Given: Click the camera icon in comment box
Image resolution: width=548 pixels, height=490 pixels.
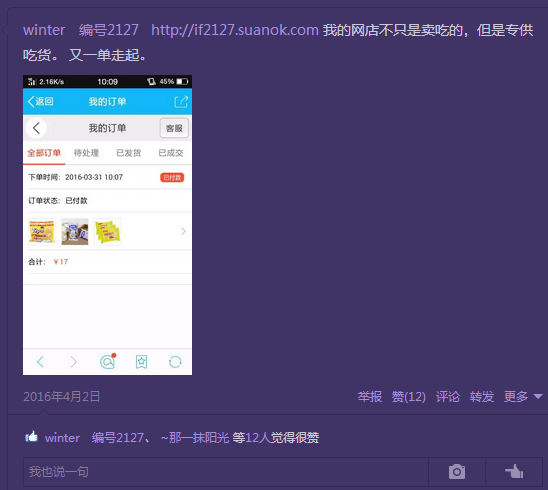Looking at the screenshot, I should pos(457,472).
